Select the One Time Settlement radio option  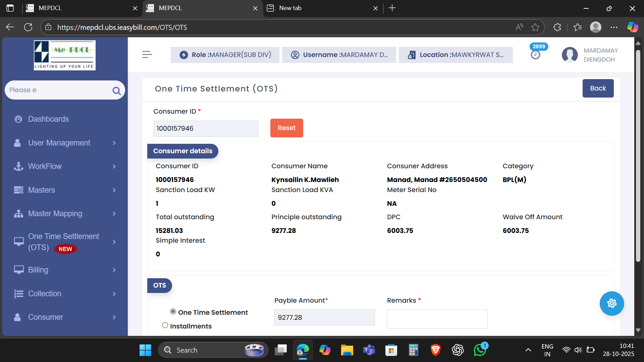pos(173,312)
